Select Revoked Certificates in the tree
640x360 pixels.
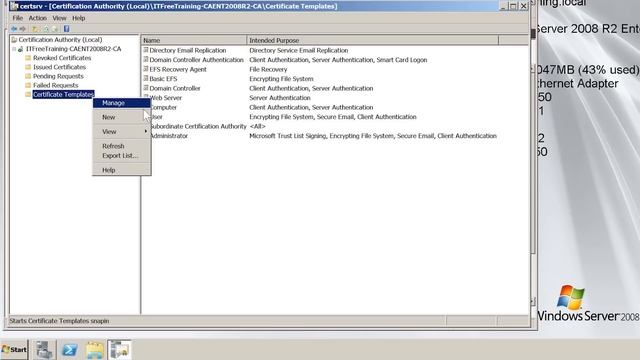pyautogui.click(x=62, y=58)
